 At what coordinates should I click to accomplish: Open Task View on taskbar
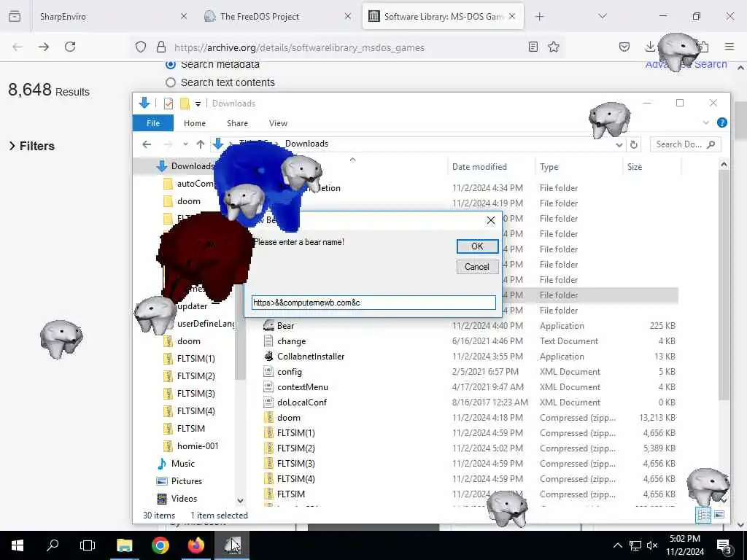[88, 545]
